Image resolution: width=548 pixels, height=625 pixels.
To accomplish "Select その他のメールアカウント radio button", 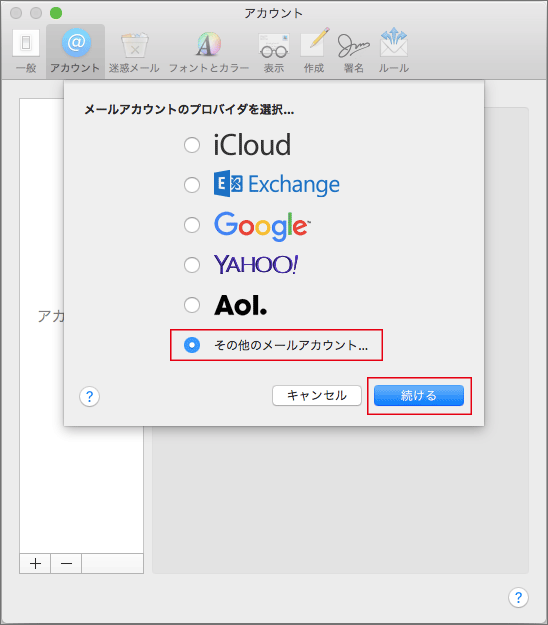I will 192,345.
